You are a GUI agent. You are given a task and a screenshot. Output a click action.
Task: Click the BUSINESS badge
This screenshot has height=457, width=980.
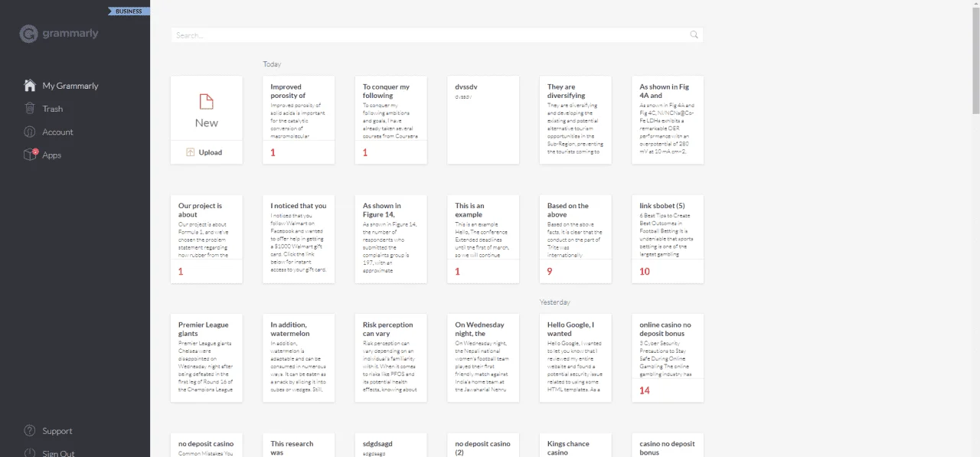tap(129, 11)
